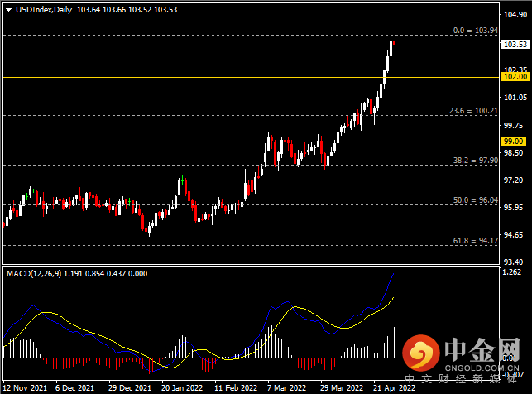The width and height of the screenshot is (532, 394).
Task: Click the 21 Apr 2022 date marker
Action: click(x=395, y=387)
